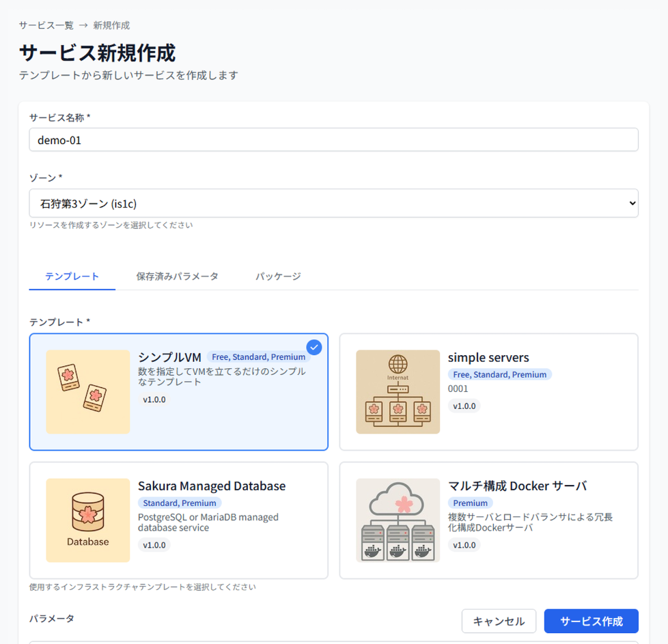Click the 数を指定してVMを立てる description text
The image size is (668, 644).
pos(222,376)
